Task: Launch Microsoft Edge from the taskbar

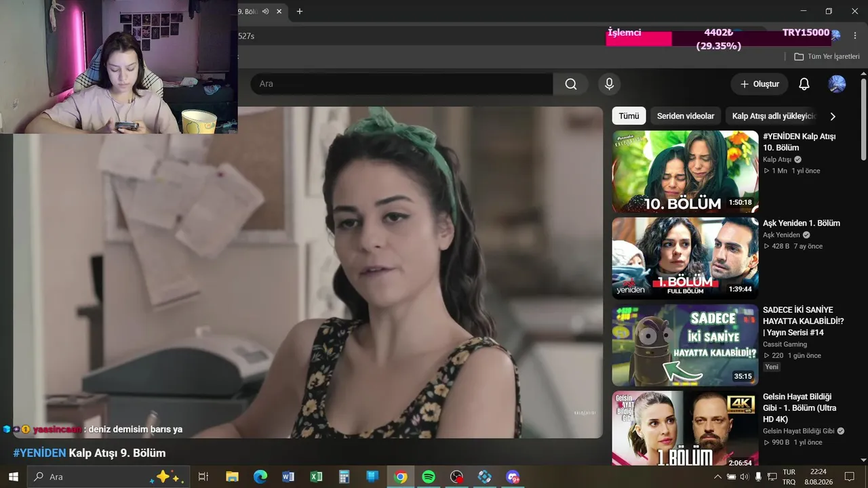Action: point(260,476)
